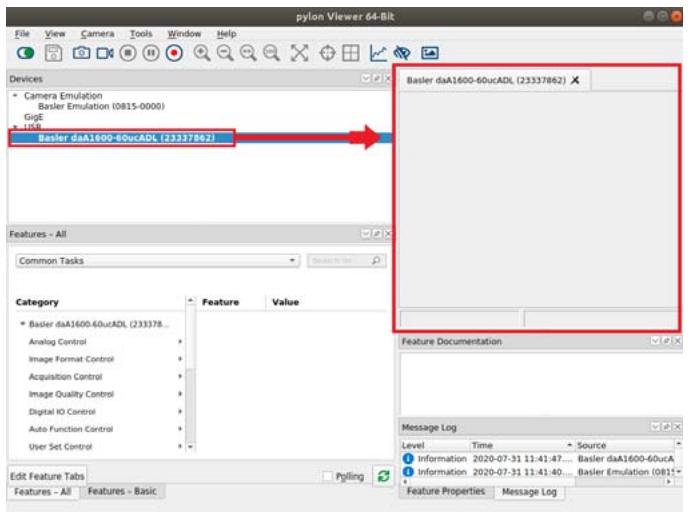Click the green refresh button
This screenshot has width=690, height=515.
[383, 476]
